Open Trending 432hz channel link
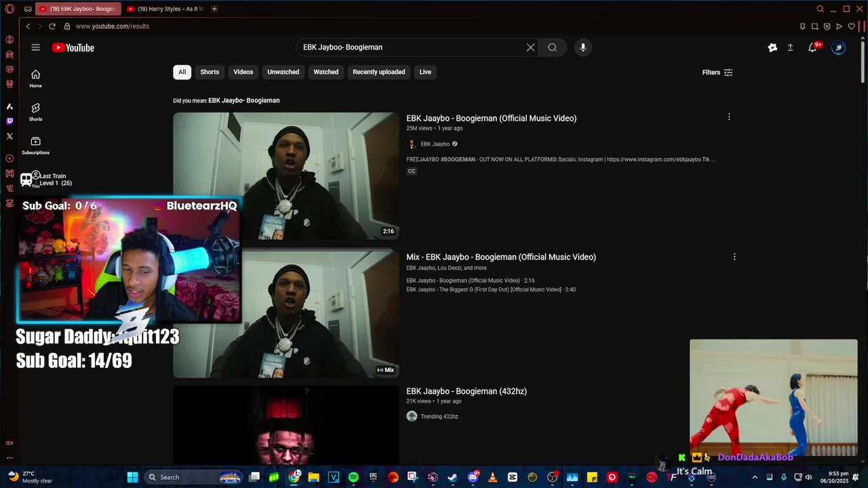Viewport: 868px width, 488px height. tap(439, 416)
